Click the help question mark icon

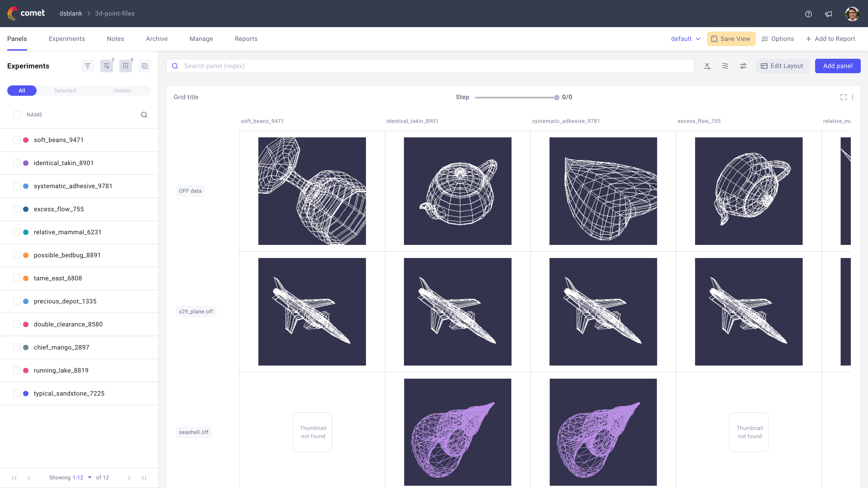808,14
